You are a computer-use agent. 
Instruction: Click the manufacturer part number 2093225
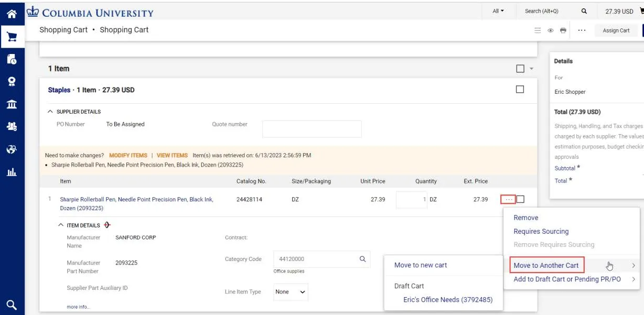[x=126, y=263]
